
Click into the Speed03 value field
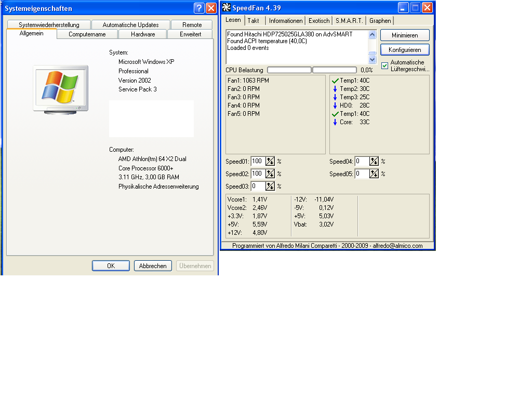pyautogui.click(x=258, y=187)
